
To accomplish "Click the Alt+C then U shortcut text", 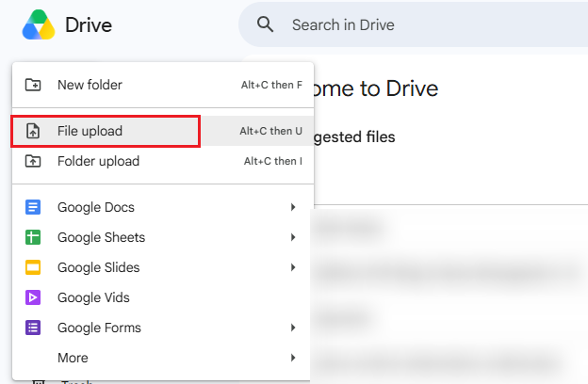I will pyautogui.click(x=270, y=131).
